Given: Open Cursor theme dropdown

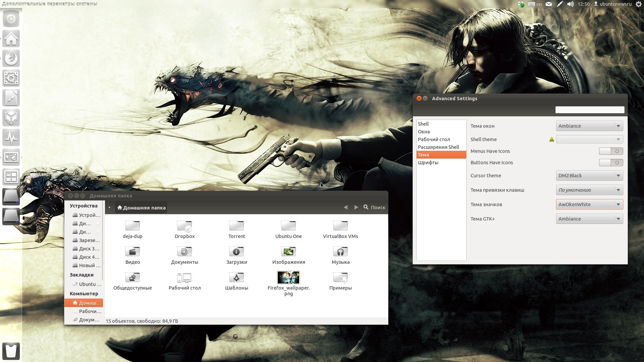Looking at the screenshot, I should pyautogui.click(x=589, y=176).
